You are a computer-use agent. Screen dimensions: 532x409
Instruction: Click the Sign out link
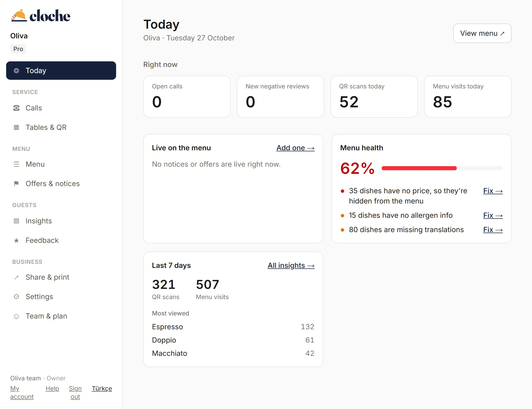(x=75, y=392)
